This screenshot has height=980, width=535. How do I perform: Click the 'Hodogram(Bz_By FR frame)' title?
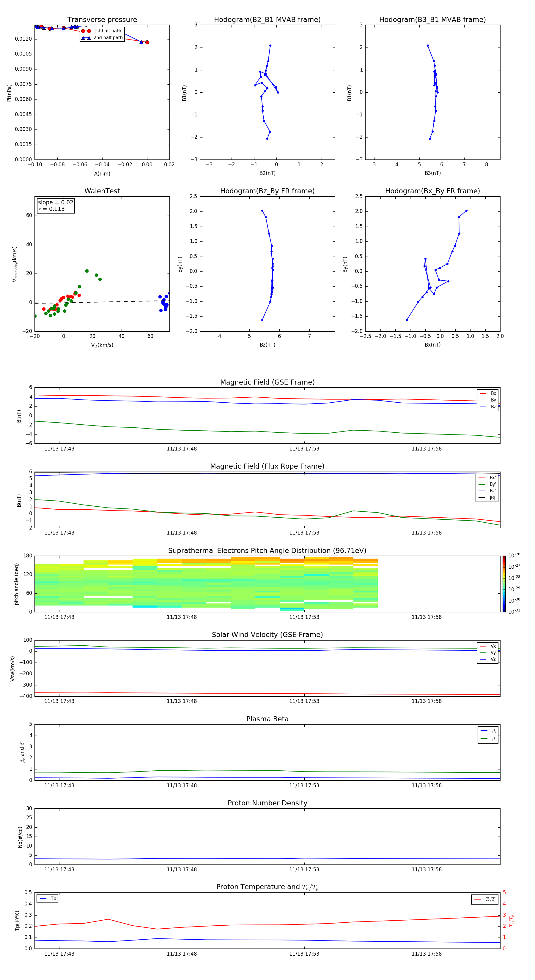(267, 191)
